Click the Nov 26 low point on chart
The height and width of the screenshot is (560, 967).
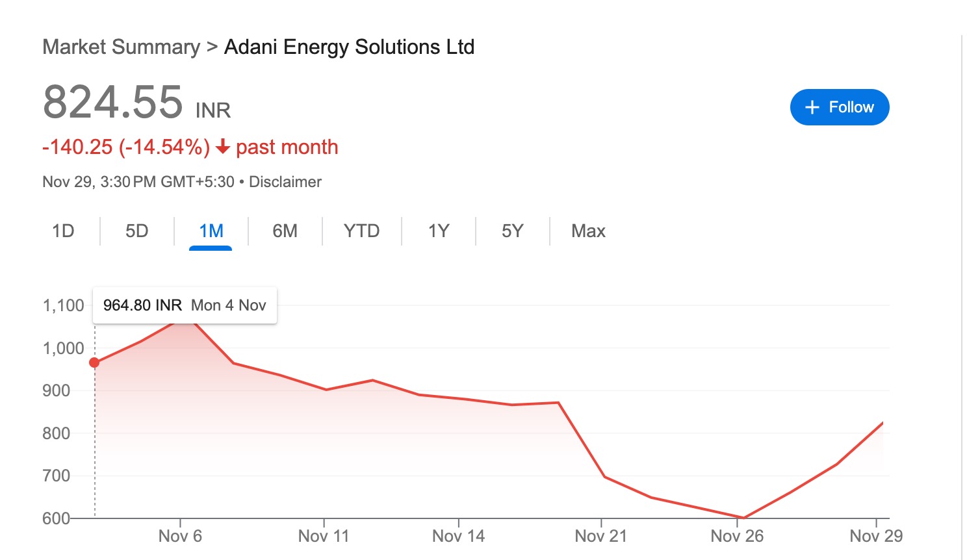coord(742,518)
